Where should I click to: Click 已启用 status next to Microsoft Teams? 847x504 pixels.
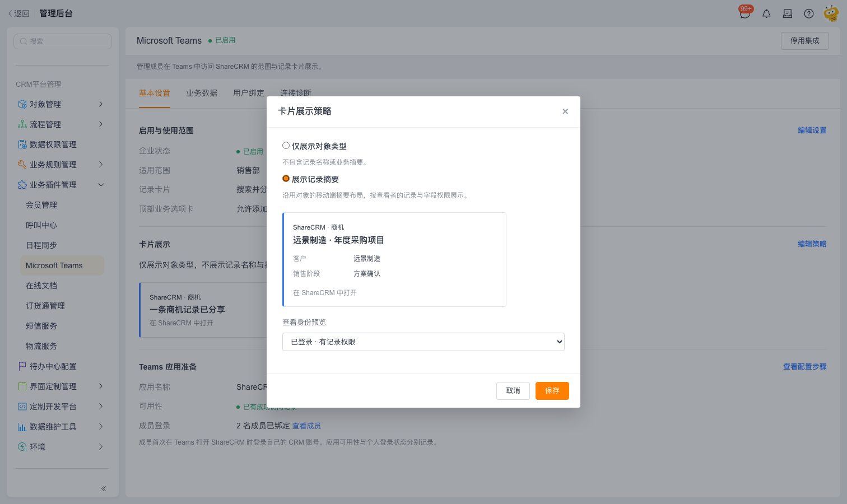tap(222, 40)
